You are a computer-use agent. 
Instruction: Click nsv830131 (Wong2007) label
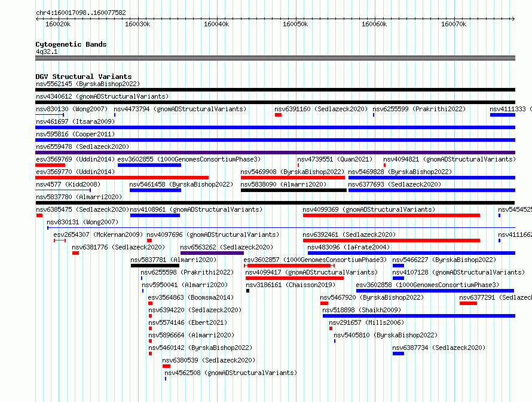82,222
